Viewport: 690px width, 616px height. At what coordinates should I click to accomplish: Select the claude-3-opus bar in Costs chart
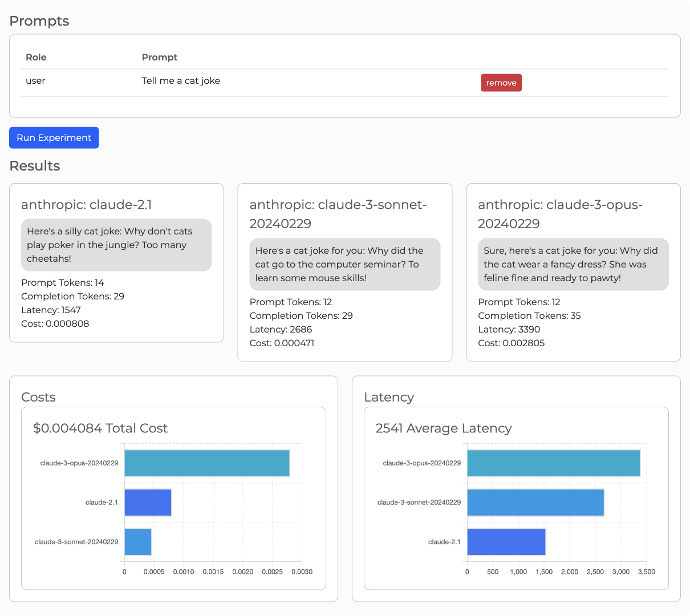207,463
